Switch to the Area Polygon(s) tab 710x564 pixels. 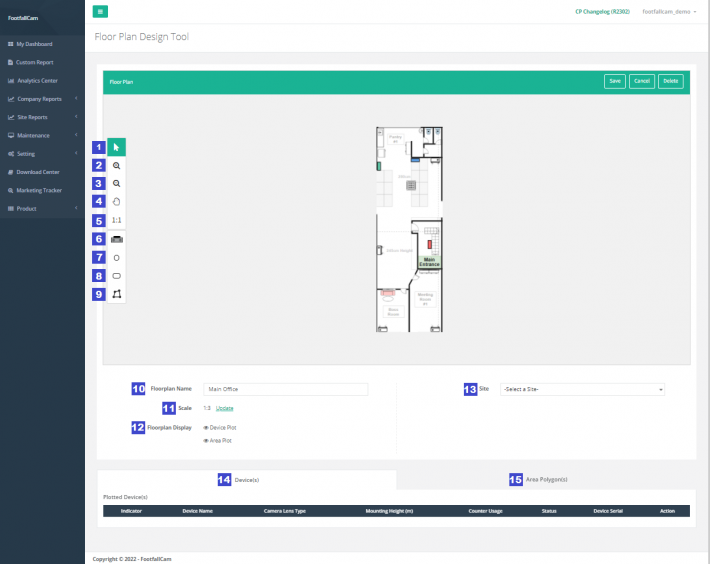546,479
